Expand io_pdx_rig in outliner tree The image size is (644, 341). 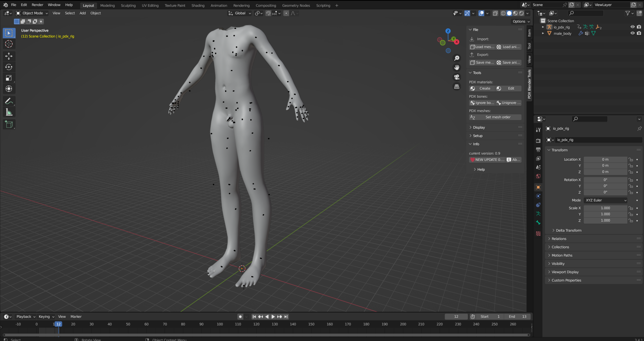[x=543, y=27]
